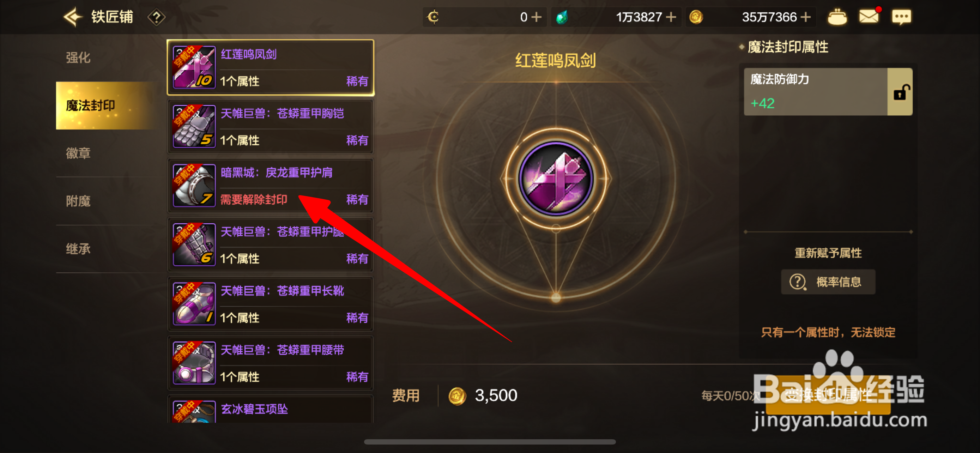Open the mail envelope icon
Image resolution: width=980 pixels, height=453 pixels.
tap(869, 16)
